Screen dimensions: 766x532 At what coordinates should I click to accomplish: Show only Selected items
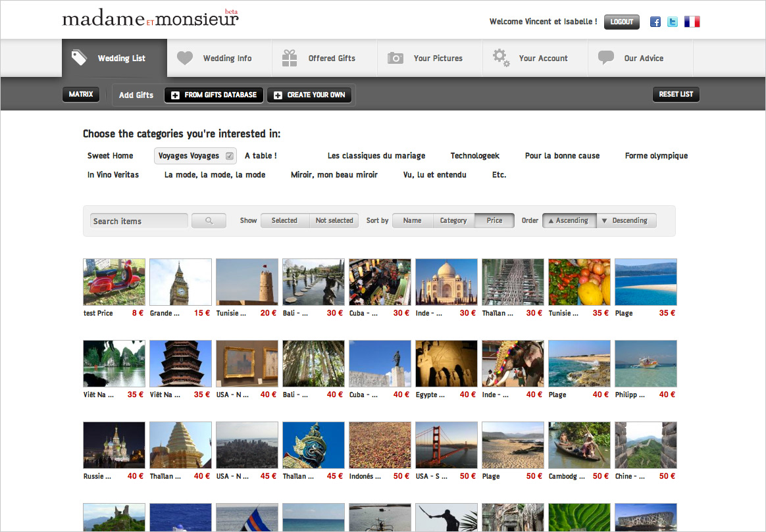[284, 220]
